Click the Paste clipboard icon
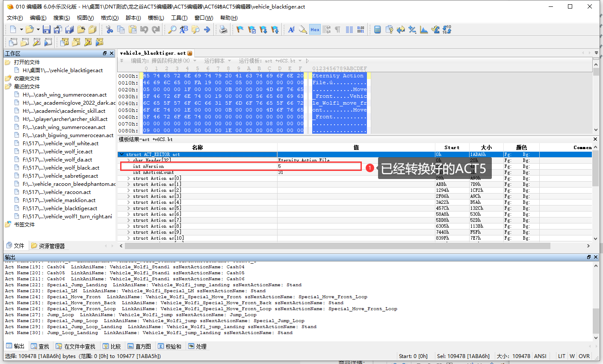 point(133,29)
